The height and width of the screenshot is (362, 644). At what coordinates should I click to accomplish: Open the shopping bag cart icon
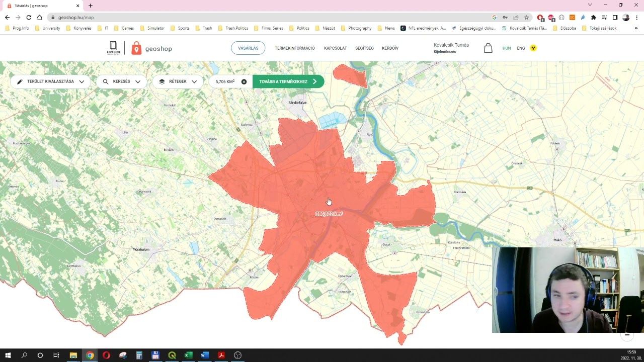pyautogui.click(x=488, y=48)
